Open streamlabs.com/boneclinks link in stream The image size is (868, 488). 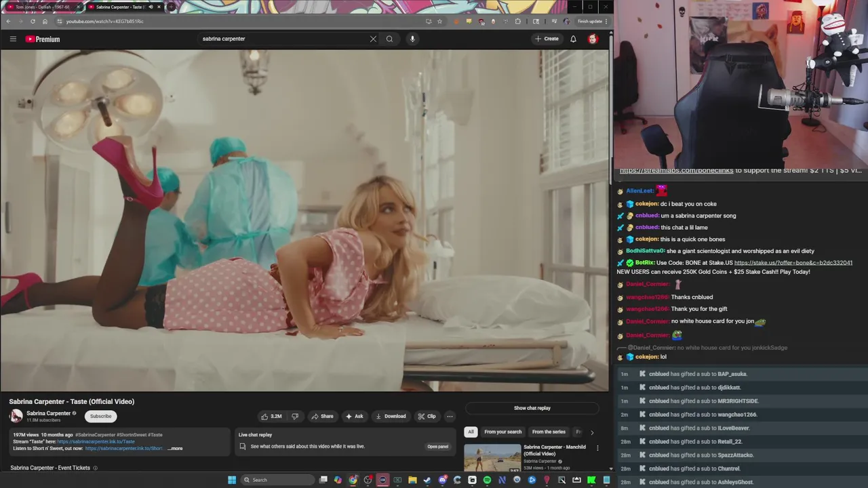(x=676, y=171)
